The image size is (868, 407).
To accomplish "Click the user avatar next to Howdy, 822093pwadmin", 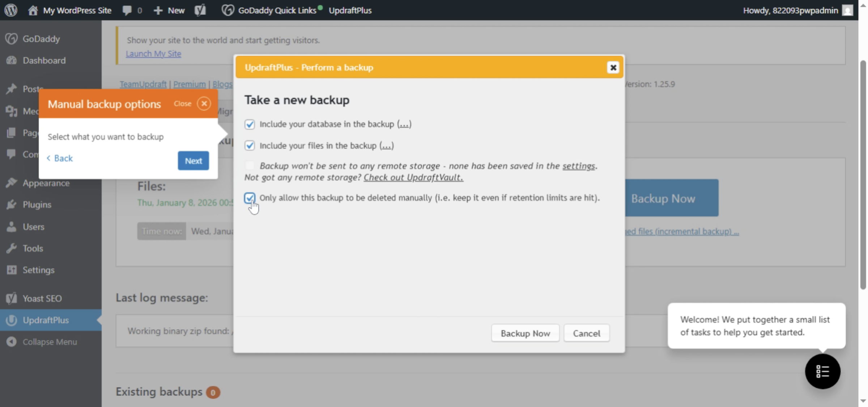I will point(848,10).
